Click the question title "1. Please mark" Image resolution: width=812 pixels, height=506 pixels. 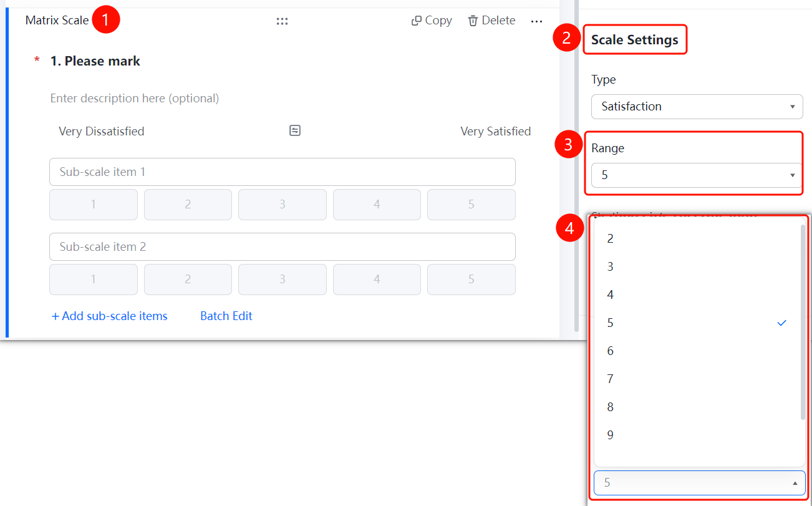(x=95, y=61)
